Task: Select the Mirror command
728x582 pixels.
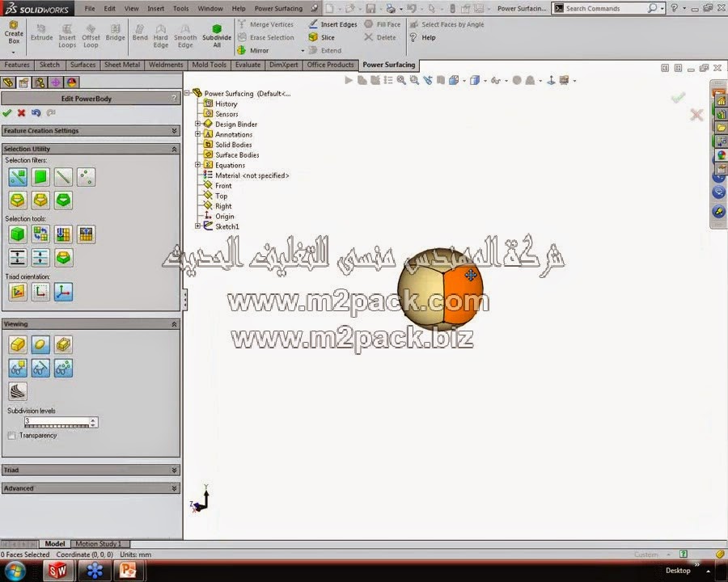Action: [253, 50]
